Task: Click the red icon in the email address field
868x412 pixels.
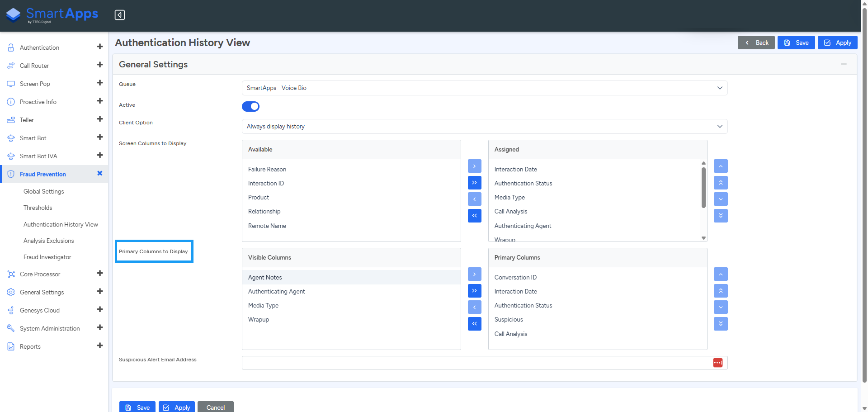Action: (x=718, y=363)
